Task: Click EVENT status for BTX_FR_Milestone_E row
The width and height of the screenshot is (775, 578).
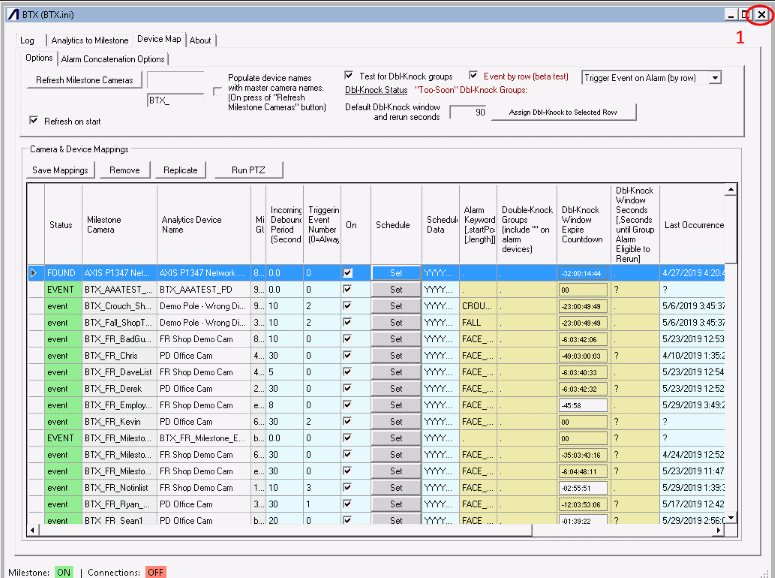Action: (63, 438)
